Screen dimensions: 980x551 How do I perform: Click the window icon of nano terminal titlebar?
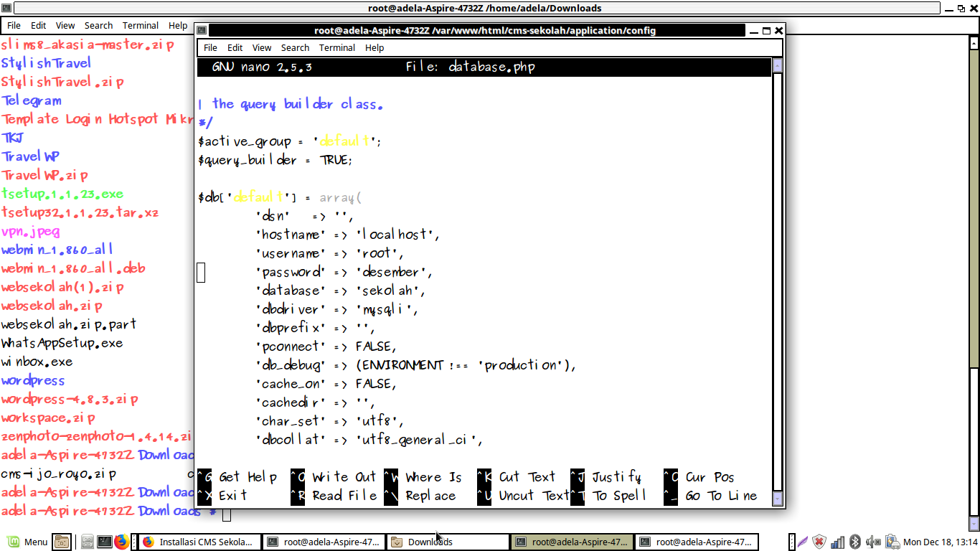click(202, 30)
